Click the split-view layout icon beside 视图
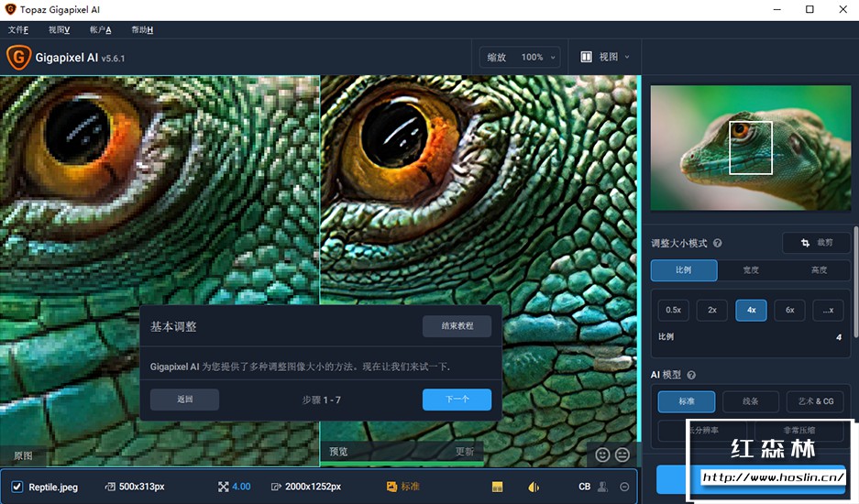The height and width of the screenshot is (504, 859). click(586, 57)
